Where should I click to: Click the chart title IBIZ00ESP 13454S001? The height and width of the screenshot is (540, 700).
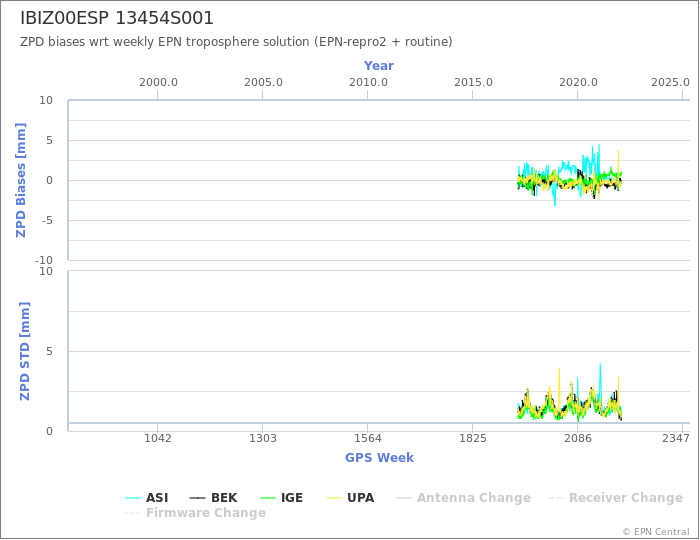click(117, 18)
